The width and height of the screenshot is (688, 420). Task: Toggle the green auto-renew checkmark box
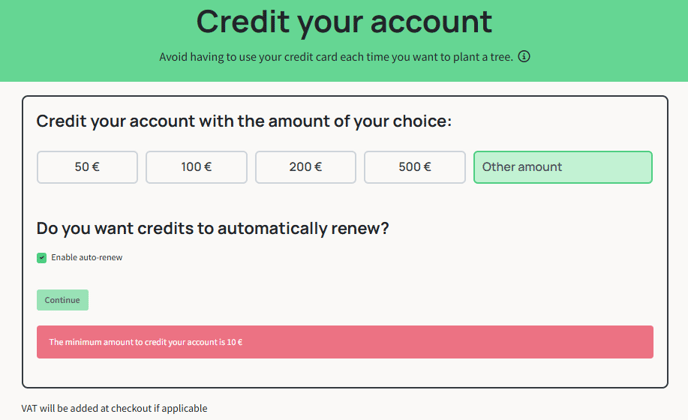(x=42, y=258)
